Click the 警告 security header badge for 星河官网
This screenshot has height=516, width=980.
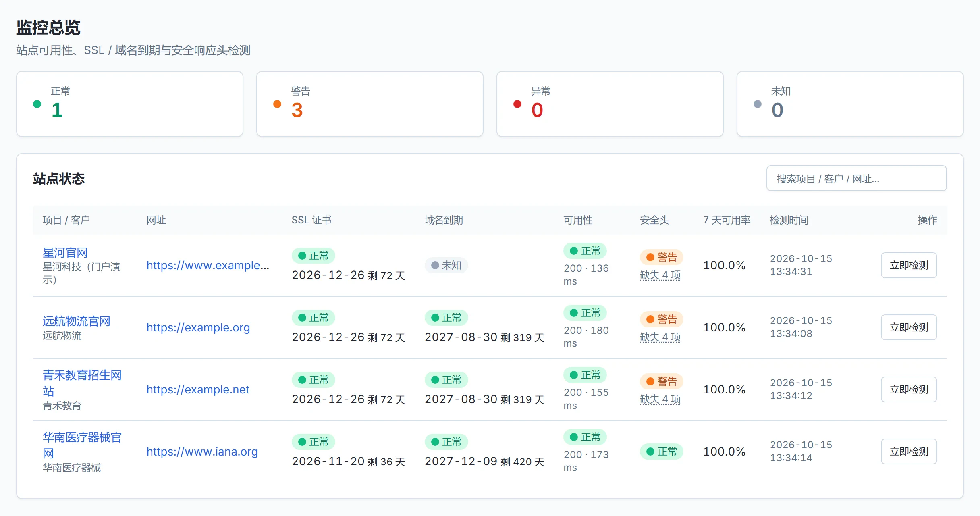point(661,257)
